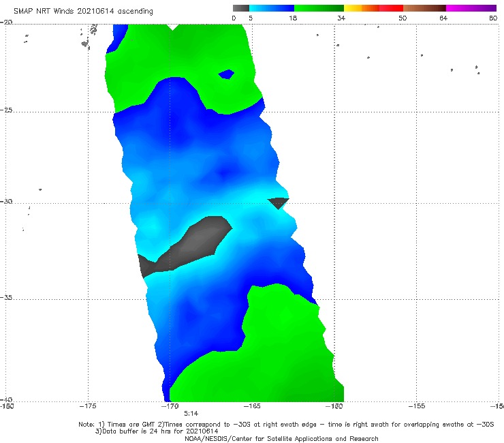Select the blue segment of the color bar
Screen dimensions: 504x443
(x=272, y=8)
